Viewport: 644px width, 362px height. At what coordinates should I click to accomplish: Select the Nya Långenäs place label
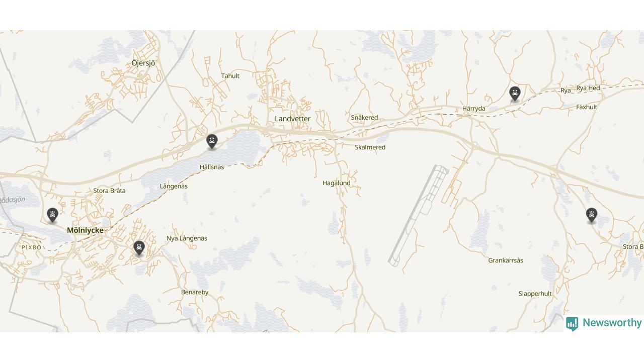click(187, 238)
